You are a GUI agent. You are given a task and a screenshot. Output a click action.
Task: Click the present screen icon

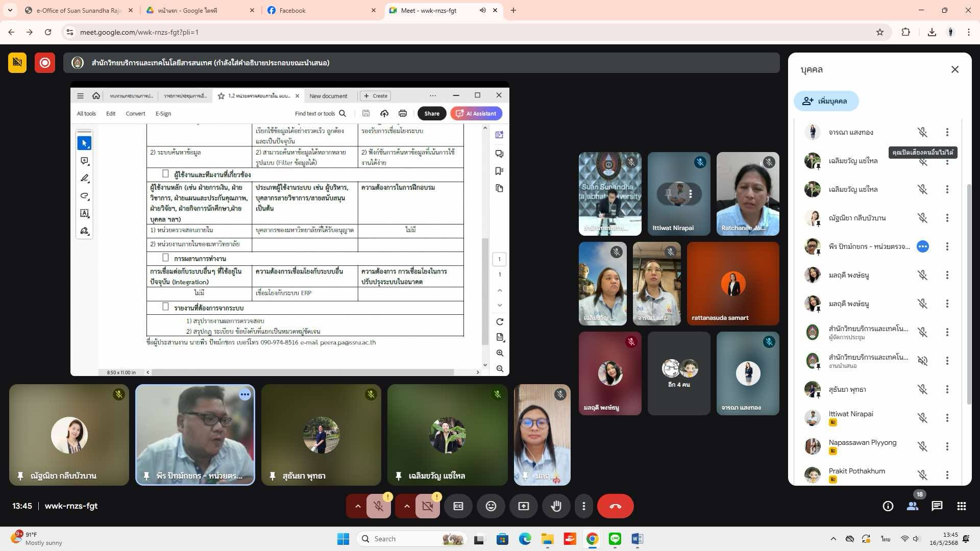pos(524,506)
